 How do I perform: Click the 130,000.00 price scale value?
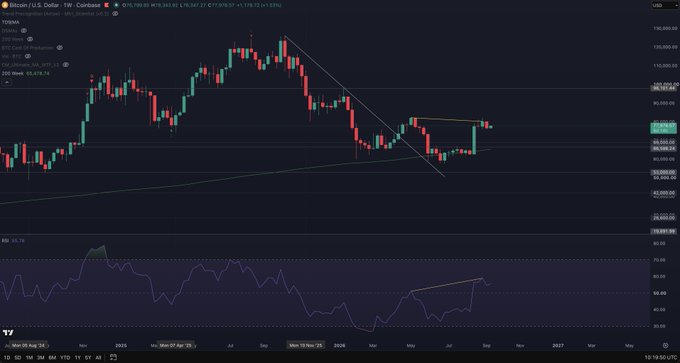click(x=665, y=29)
